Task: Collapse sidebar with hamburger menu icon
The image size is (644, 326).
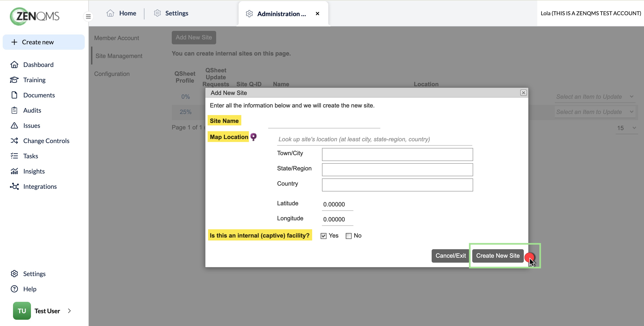Action: click(x=88, y=17)
